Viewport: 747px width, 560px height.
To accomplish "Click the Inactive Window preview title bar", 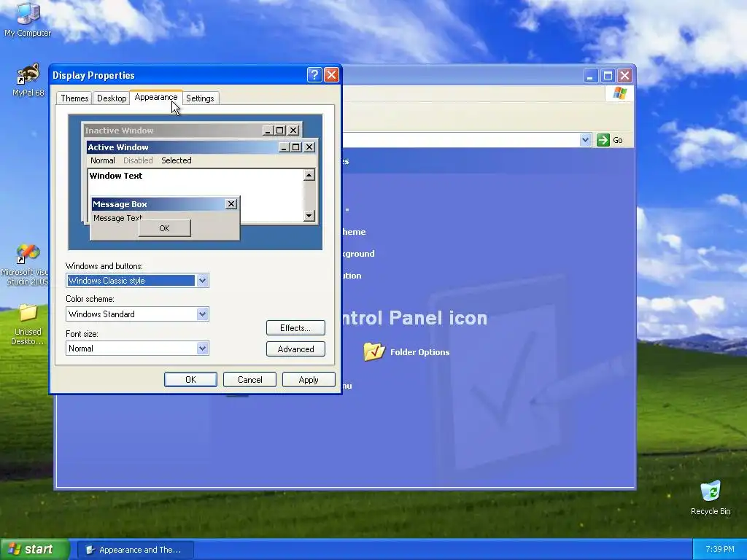I will [193, 130].
